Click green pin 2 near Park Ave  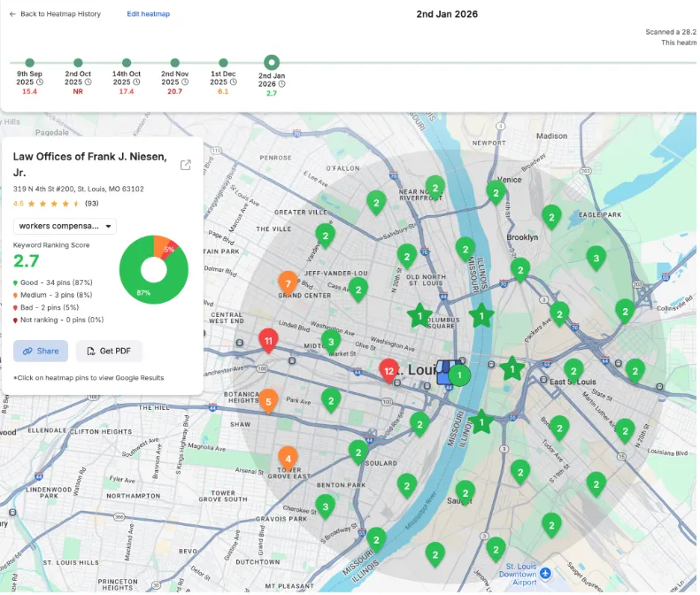(331, 401)
